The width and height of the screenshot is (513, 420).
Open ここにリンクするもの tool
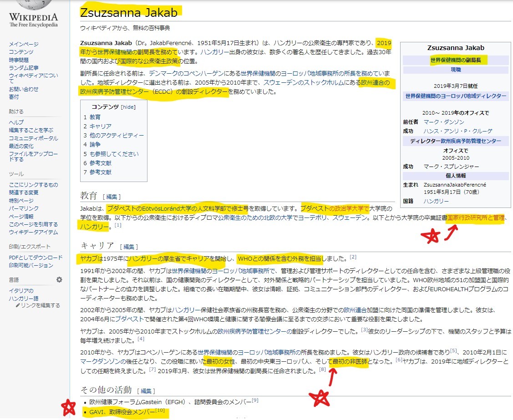[33, 185]
